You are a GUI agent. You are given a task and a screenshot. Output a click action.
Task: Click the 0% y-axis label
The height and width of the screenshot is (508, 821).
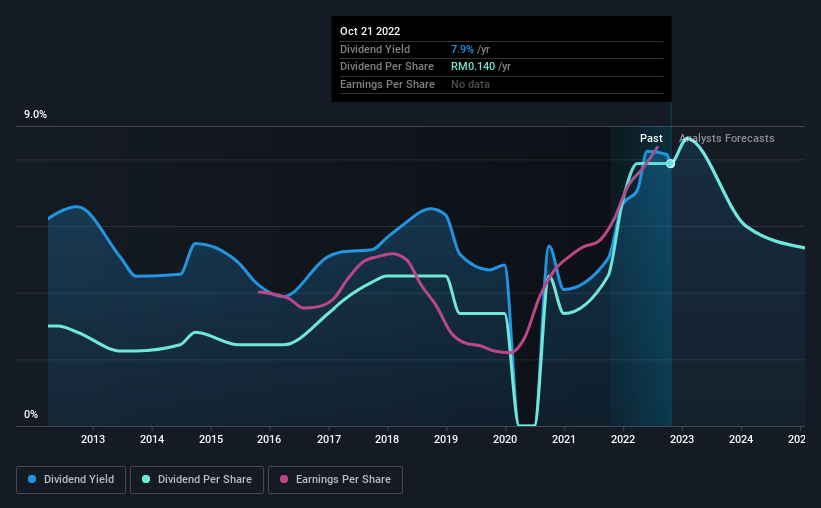pyautogui.click(x=31, y=414)
